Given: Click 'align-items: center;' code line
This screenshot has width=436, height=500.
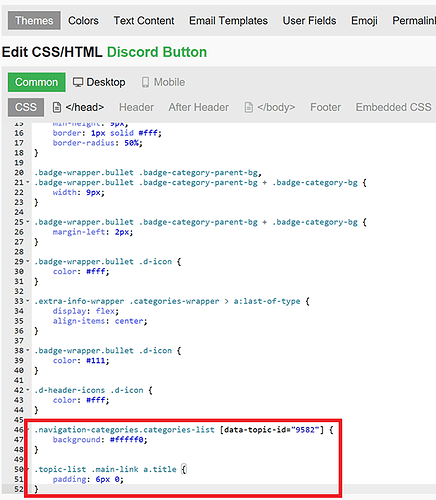Looking at the screenshot, I should pyautogui.click(x=100, y=321).
